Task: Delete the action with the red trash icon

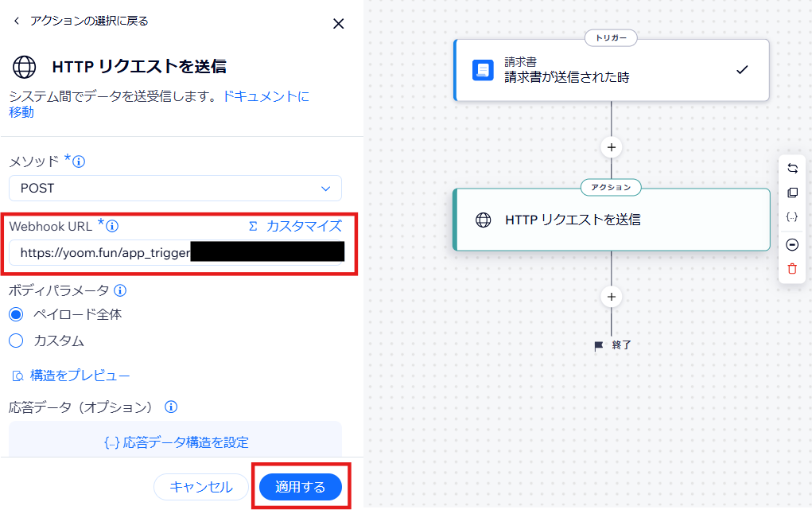Action: [x=792, y=269]
